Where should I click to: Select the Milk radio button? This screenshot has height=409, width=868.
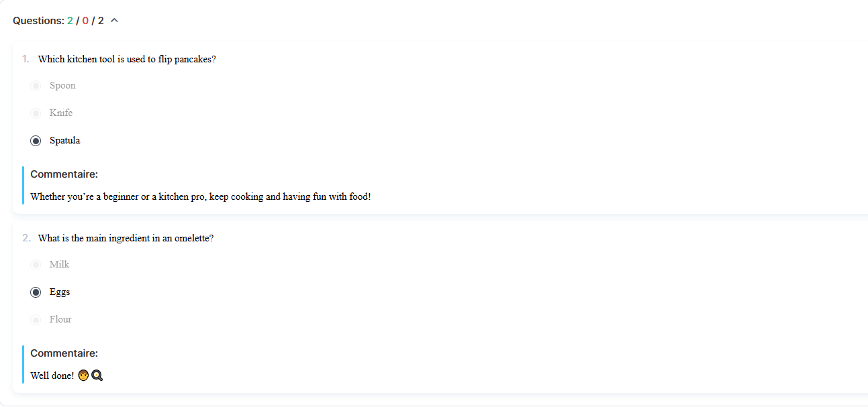coord(36,265)
